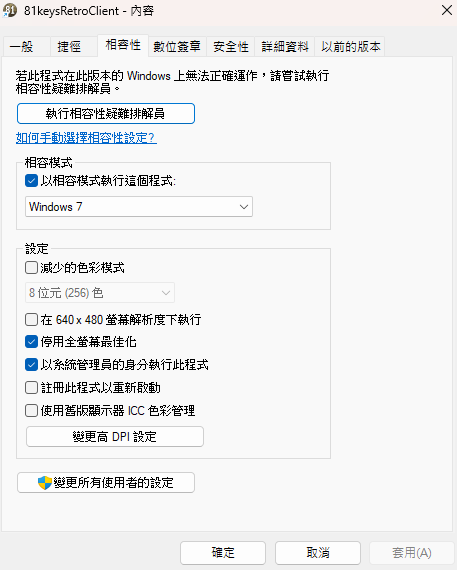Enable 使用舊版顯示器 ICC 色彩管理 checkbox

[x=31, y=411]
